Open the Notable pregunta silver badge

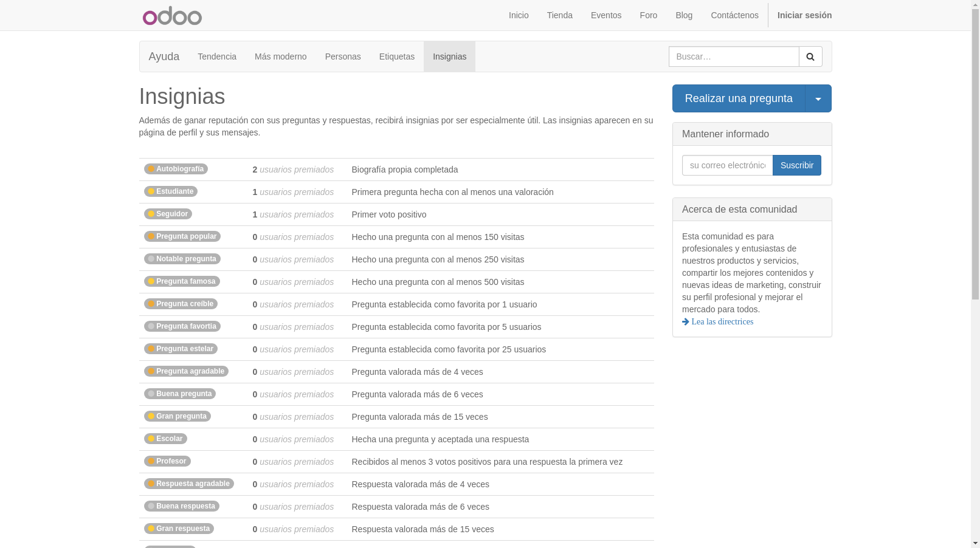coord(182,259)
